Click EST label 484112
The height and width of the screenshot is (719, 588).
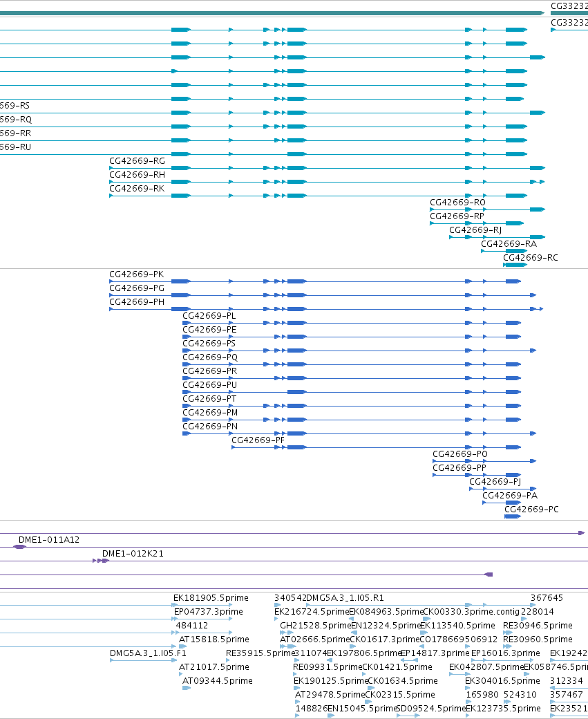[192, 625]
